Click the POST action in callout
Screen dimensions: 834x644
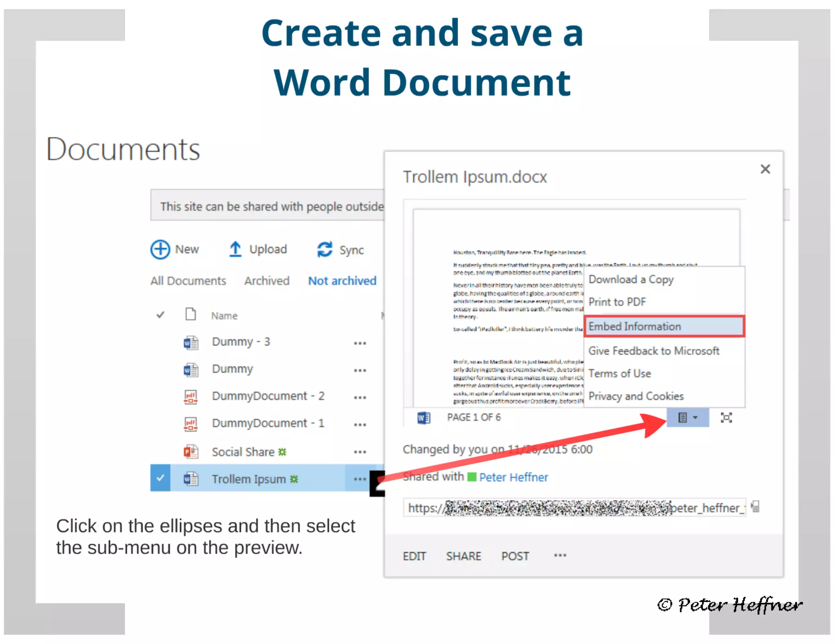(515, 556)
